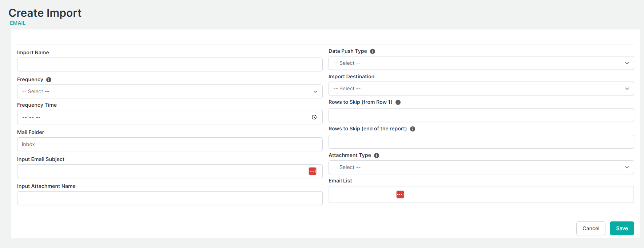
Task: Expand the Data Push Type dropdown
Action: tap(481, 63)
